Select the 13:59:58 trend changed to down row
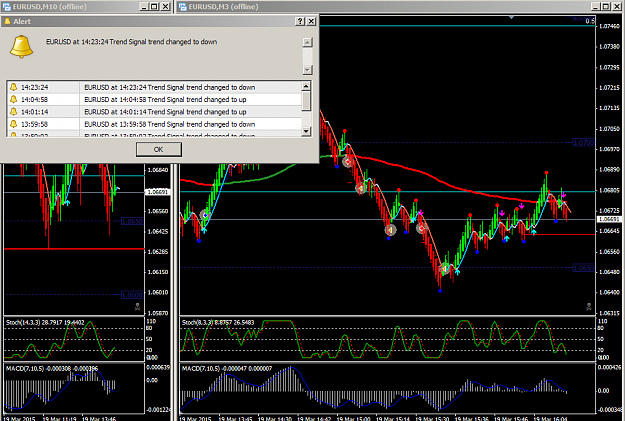This screenshot has height=421, width=625. 154,124
